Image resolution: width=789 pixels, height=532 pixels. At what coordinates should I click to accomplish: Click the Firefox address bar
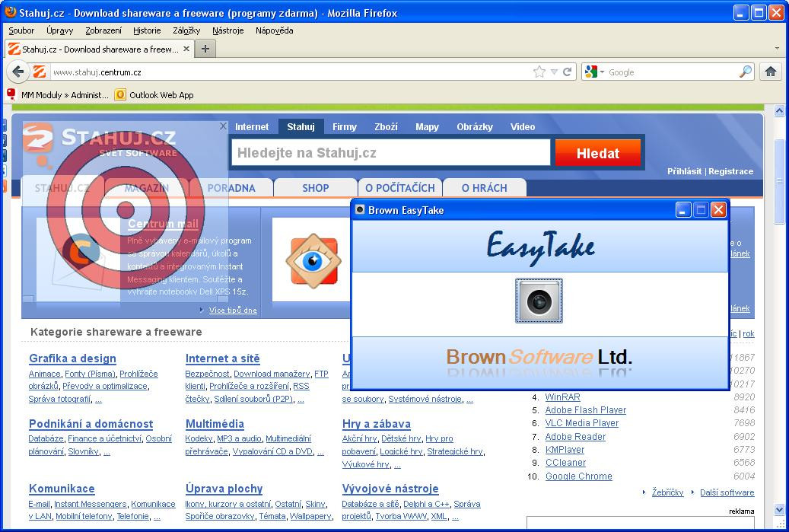tap(291, 72)
